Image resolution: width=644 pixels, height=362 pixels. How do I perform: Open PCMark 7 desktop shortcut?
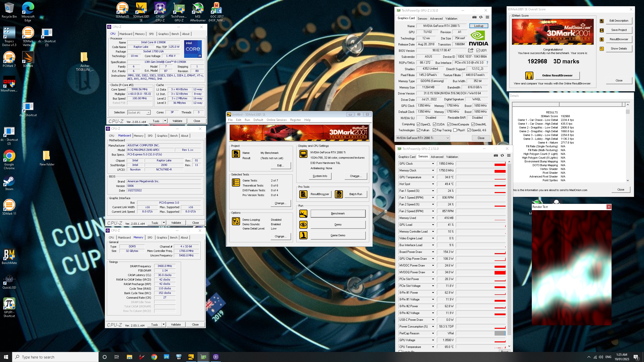[x=9, y=59]
